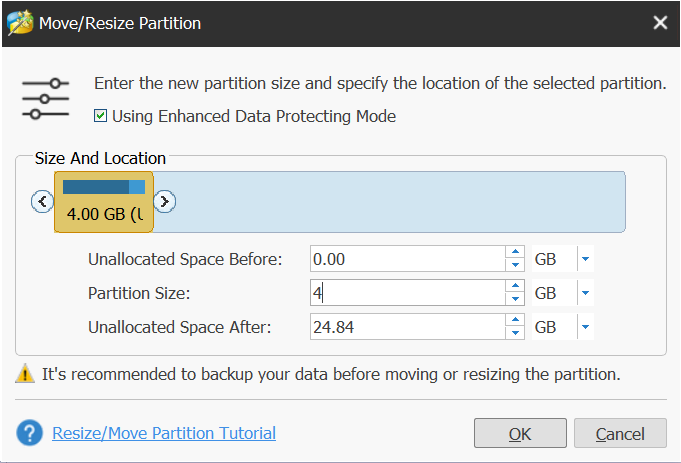This screenshot has height=463, width=681.
Task: Expand the Partition Size unit dropdown
Action: tap(586, 293)
